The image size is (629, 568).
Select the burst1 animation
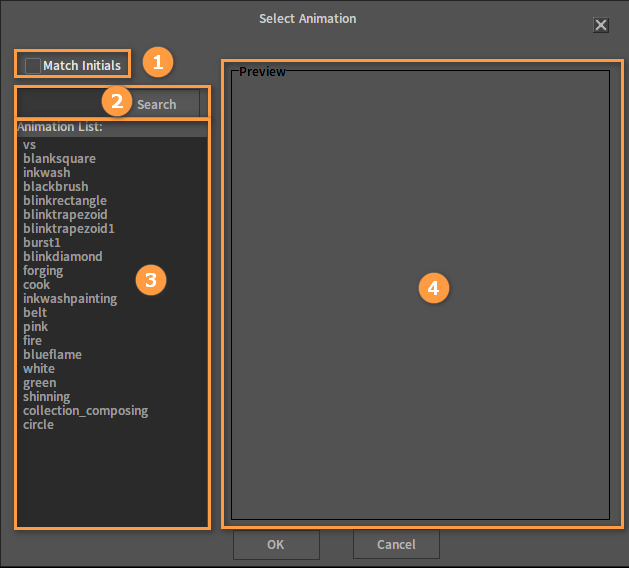point(42,243)
